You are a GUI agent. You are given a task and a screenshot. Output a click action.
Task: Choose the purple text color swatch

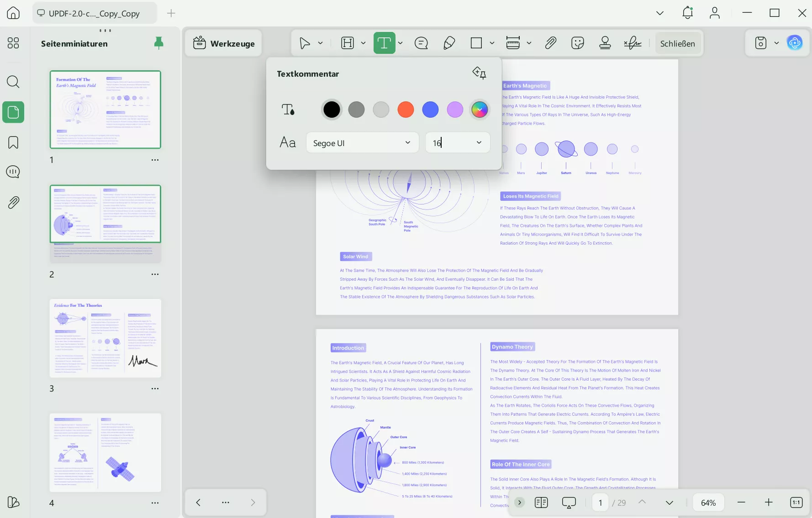(455, 110)
